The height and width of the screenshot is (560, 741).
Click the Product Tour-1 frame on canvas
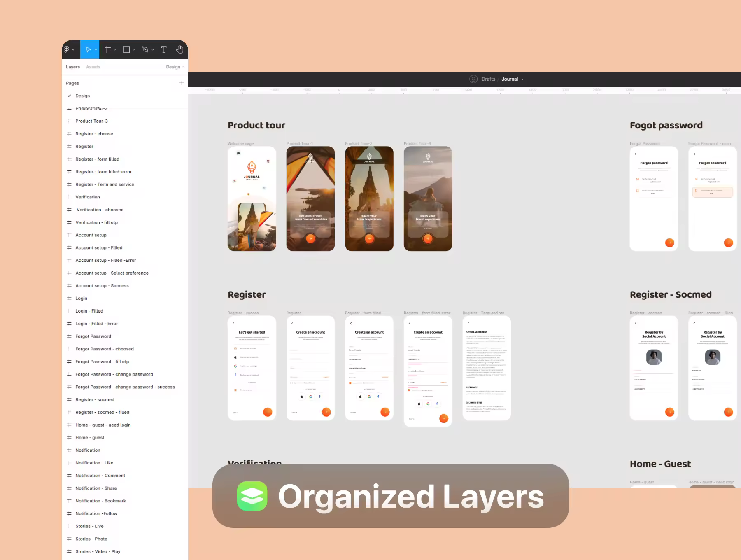[310, 198]
